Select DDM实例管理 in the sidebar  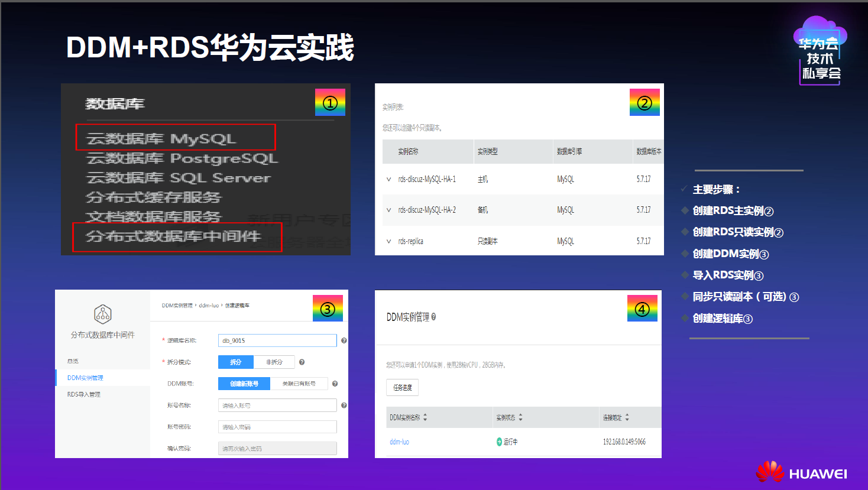click(x=85, y=378)
